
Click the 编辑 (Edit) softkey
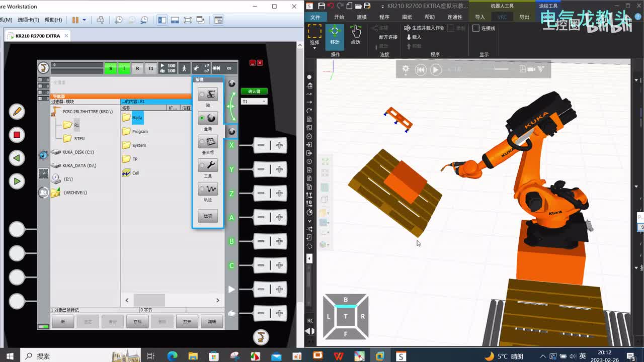pos(212,321)
